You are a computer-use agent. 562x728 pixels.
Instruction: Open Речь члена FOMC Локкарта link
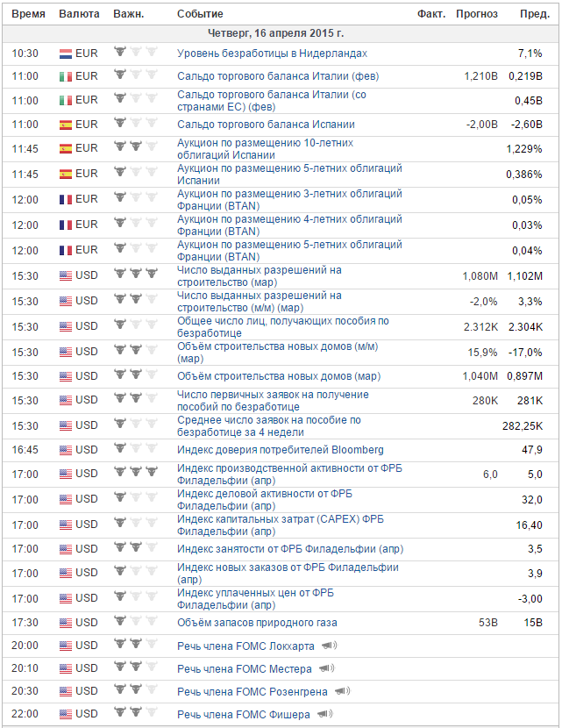tap(245, 646)
